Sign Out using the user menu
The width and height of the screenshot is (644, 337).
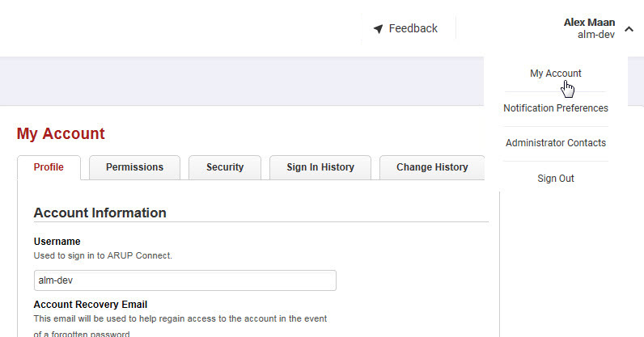555,178
